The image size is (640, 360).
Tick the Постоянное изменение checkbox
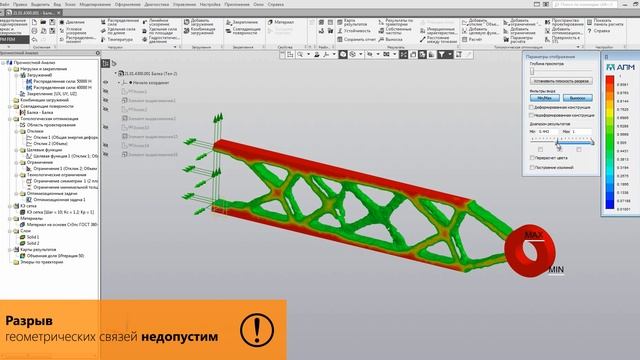(x=532, y=167)
